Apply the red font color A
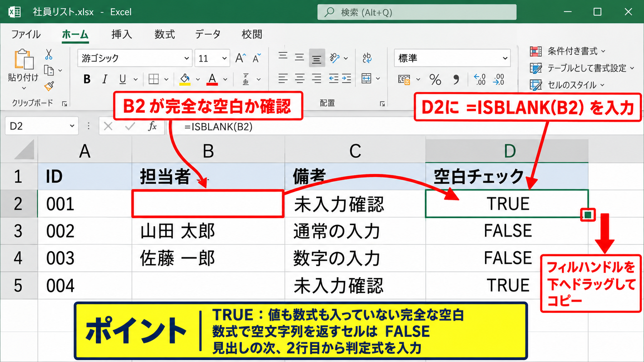 [212, 79]
